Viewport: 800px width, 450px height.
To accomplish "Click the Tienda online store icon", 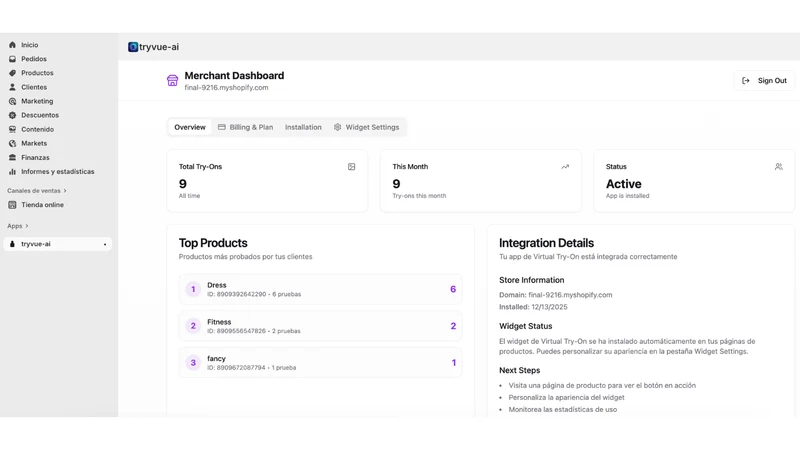I will pos(12,205).
